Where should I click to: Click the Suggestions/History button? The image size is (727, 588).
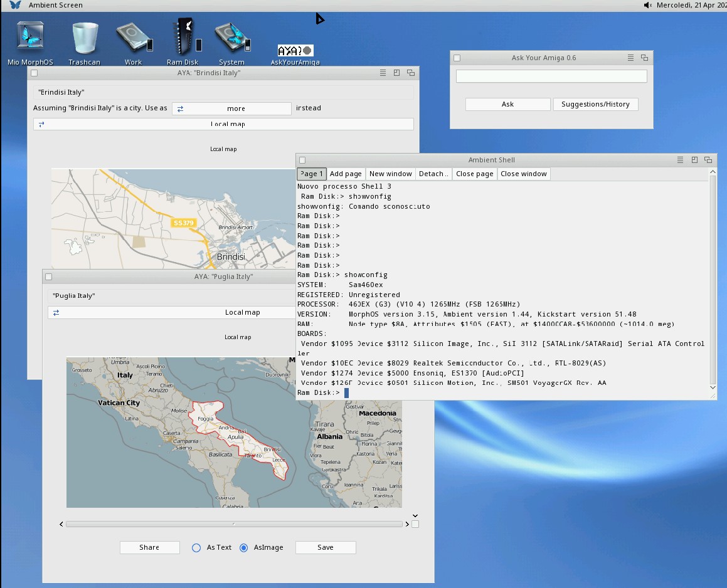[595, 104]
